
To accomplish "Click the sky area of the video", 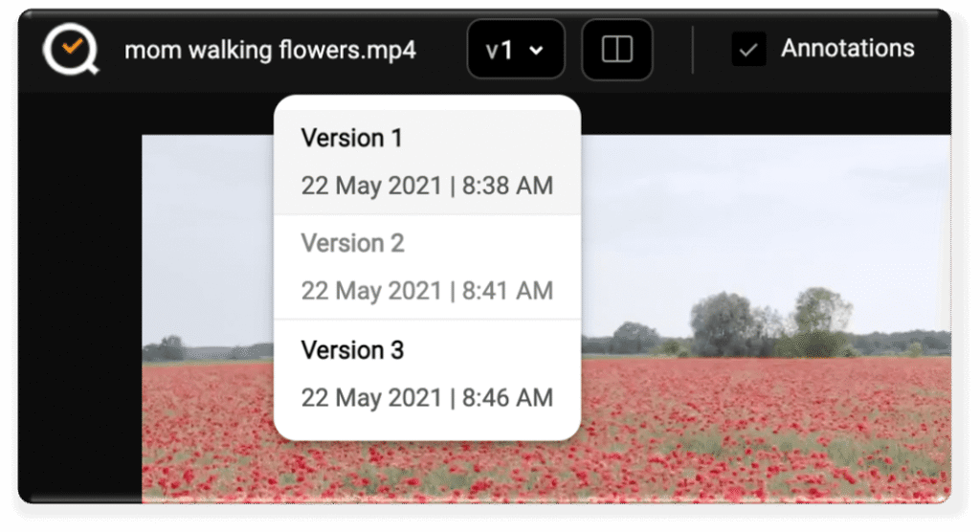I will (766, 211).
